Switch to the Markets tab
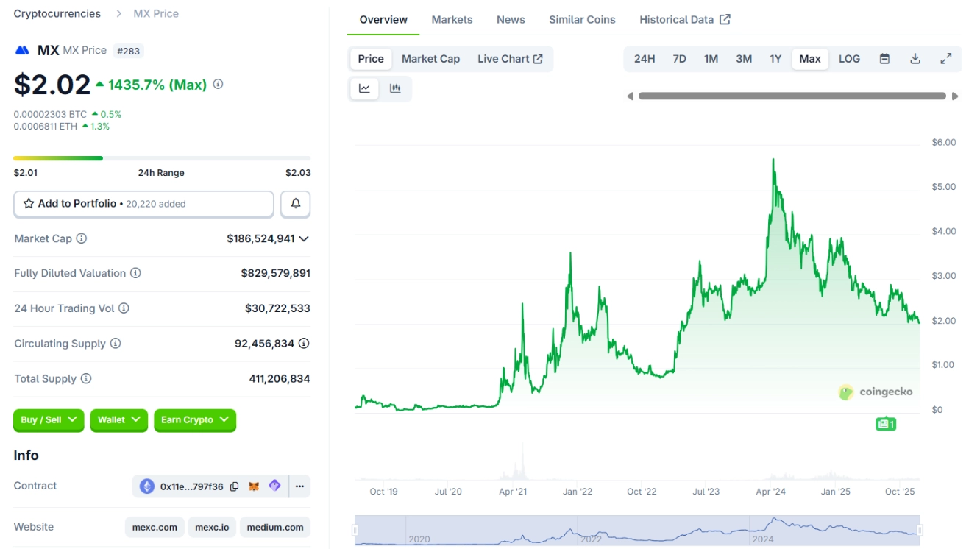Image resolution: width=980 pixels, height=549 pixels. coord(452,19)
